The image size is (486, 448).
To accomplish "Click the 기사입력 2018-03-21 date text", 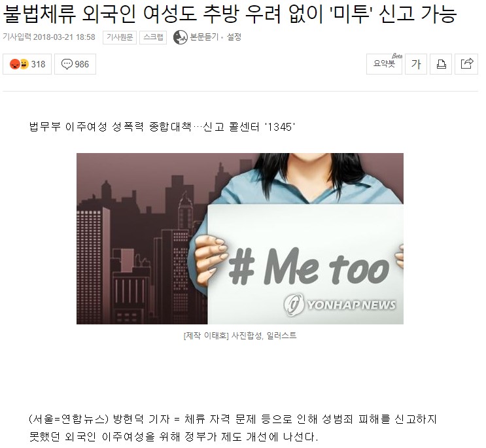I will (49, 37).
